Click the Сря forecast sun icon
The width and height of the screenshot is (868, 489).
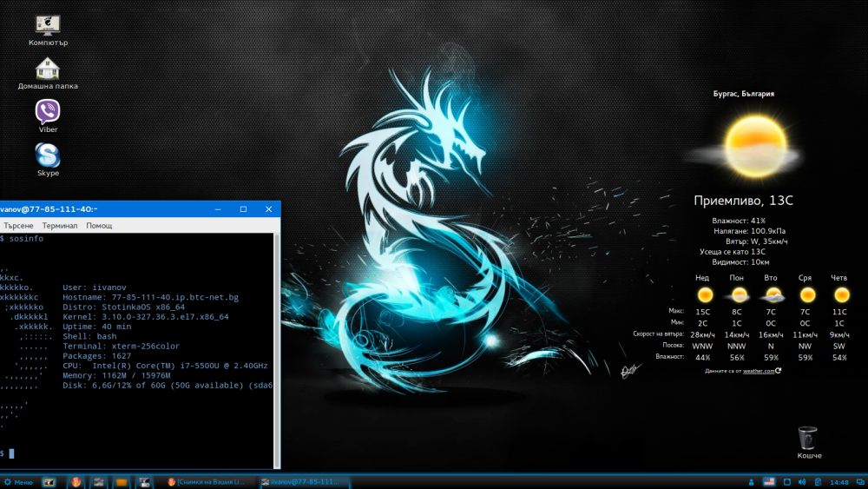point(807,295)
